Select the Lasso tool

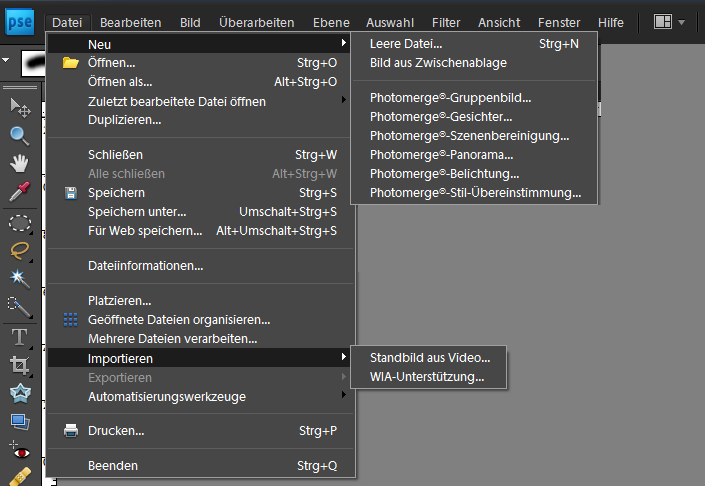tap(20, 250)
